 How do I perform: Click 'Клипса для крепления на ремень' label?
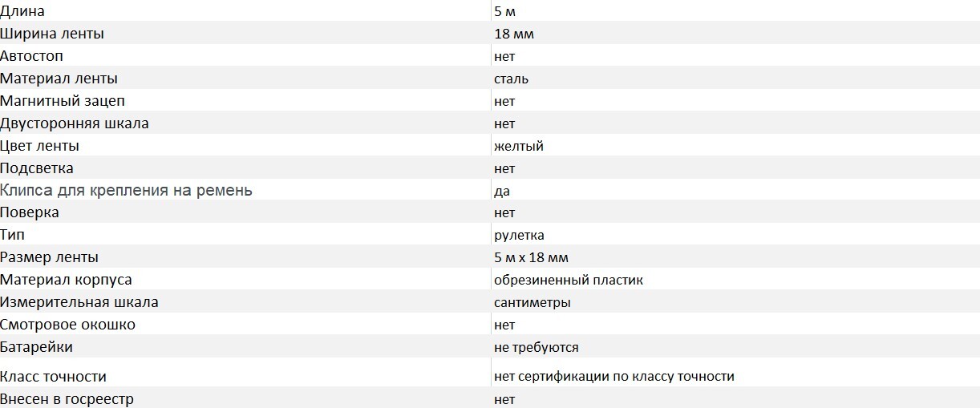127,190
